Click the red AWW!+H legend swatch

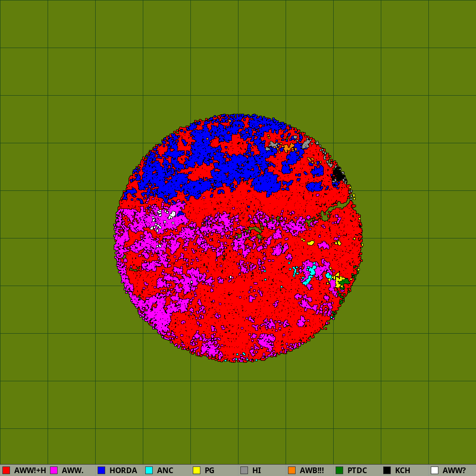(x=6, y=470)
